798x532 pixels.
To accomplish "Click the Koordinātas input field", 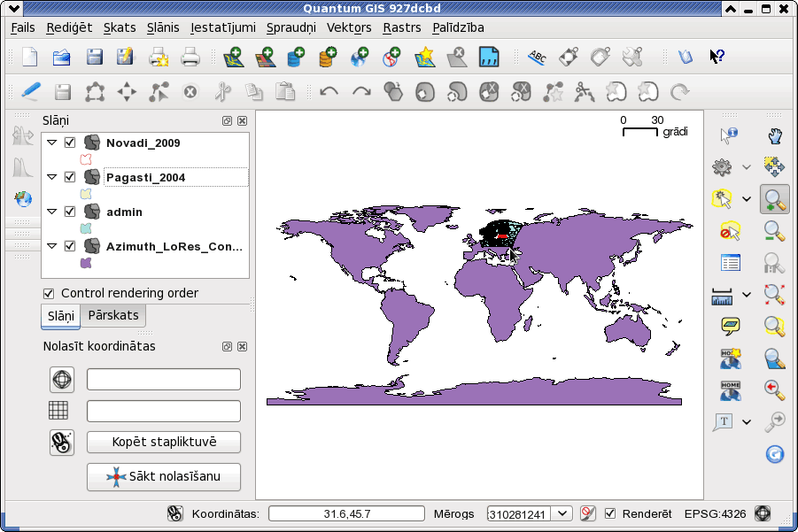I will pyautogui.click(x=346, y=513).
